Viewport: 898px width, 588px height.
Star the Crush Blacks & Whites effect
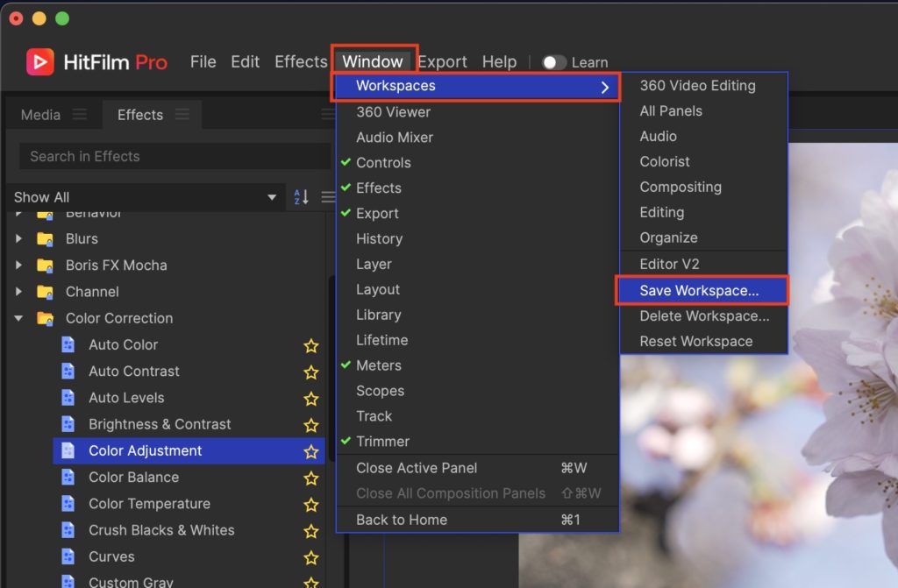[311, 531]
